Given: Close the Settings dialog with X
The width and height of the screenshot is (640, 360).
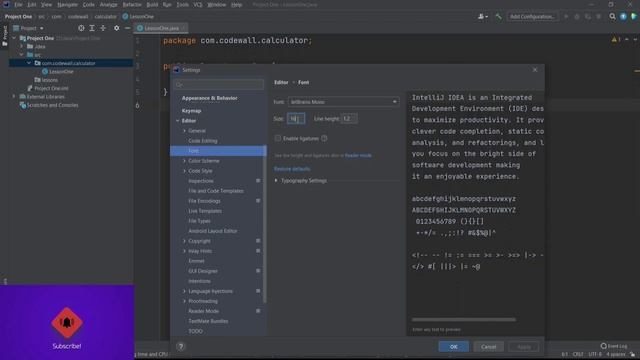Looking at the screenshot, I should click(x=535, y=70).
